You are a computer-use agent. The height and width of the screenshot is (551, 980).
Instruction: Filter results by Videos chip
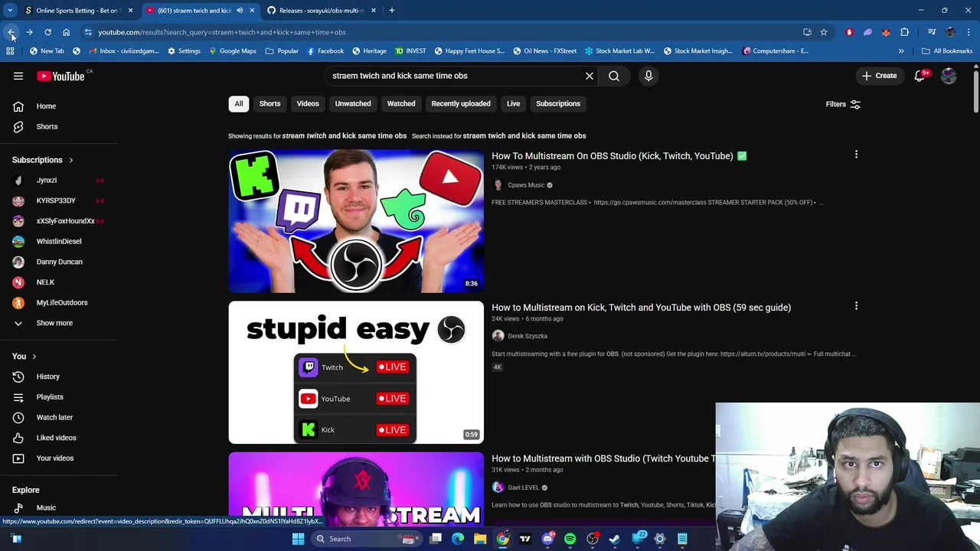click(308, 103)
